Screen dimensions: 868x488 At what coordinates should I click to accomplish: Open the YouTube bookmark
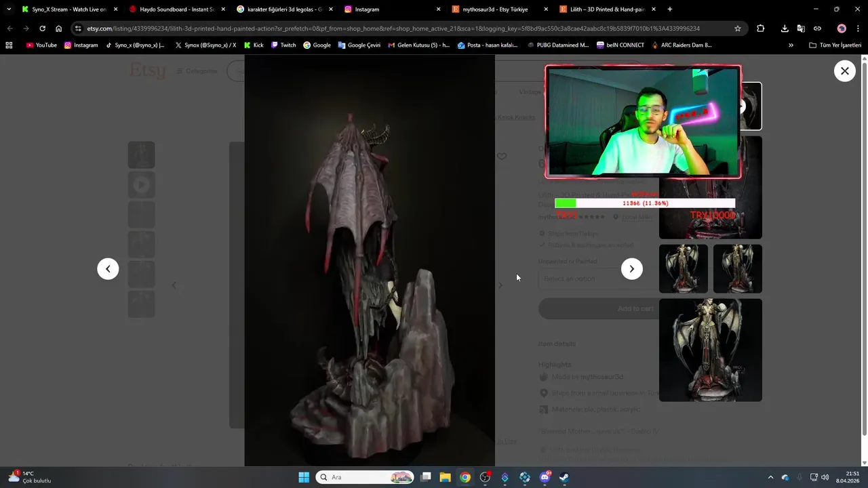click(41, 45)
